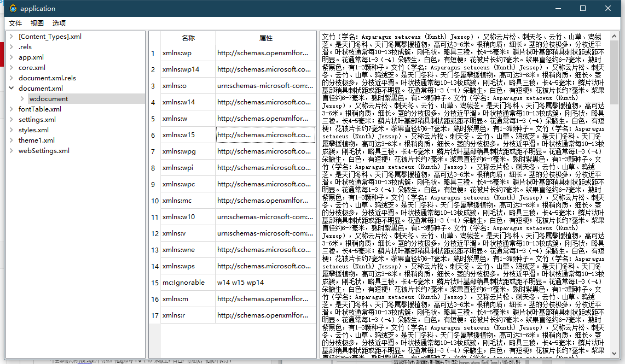Select fontTable.xml in the sidebar
Image resolution: width=625 pixels, height=364 pixels.
[39, 109]
